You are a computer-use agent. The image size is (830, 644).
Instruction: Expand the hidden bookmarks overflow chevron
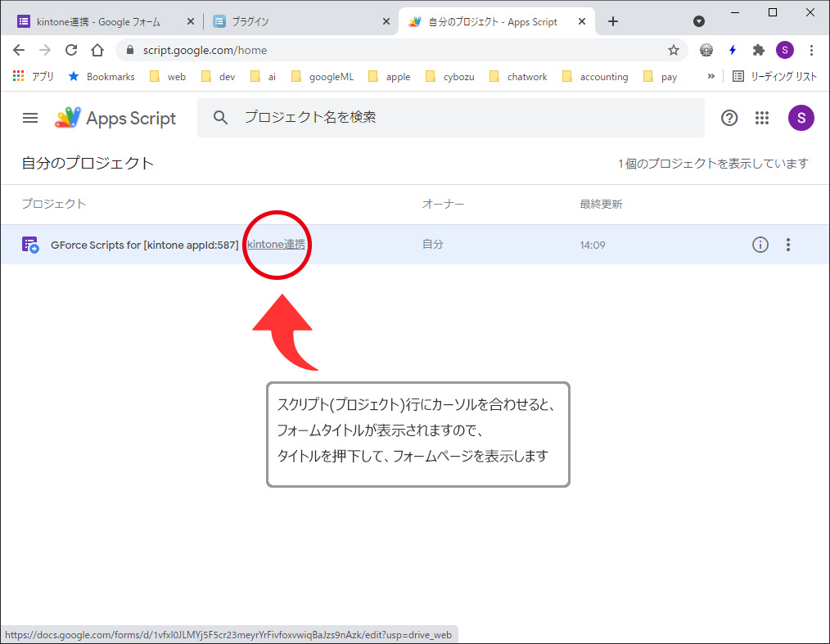[x=710, y=76]
